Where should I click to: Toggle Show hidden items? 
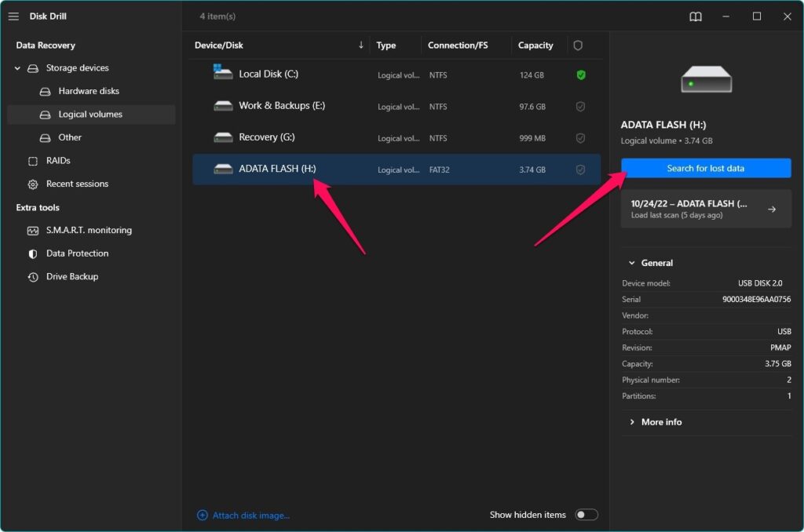click(x=586, y=514)
